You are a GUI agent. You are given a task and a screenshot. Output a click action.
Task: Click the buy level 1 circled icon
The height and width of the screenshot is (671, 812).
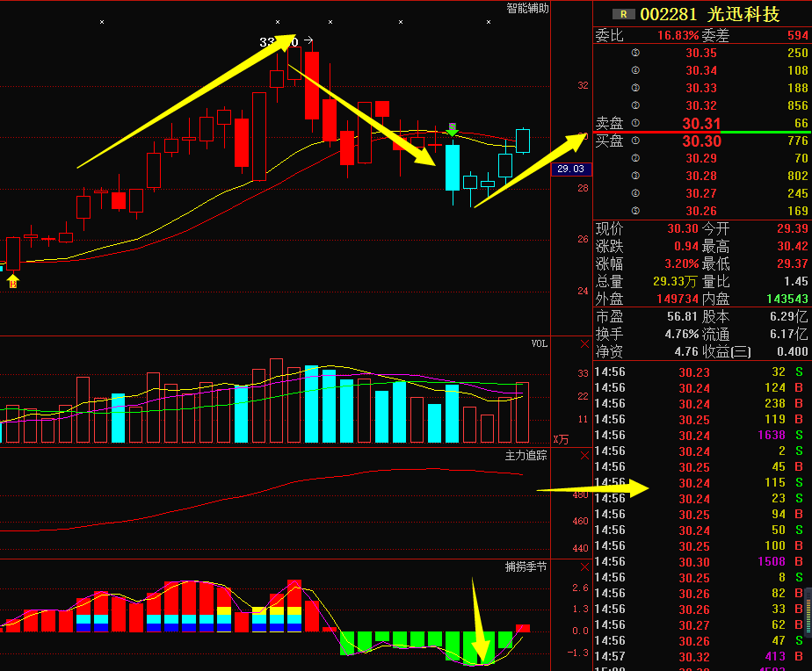coord(635,141)
